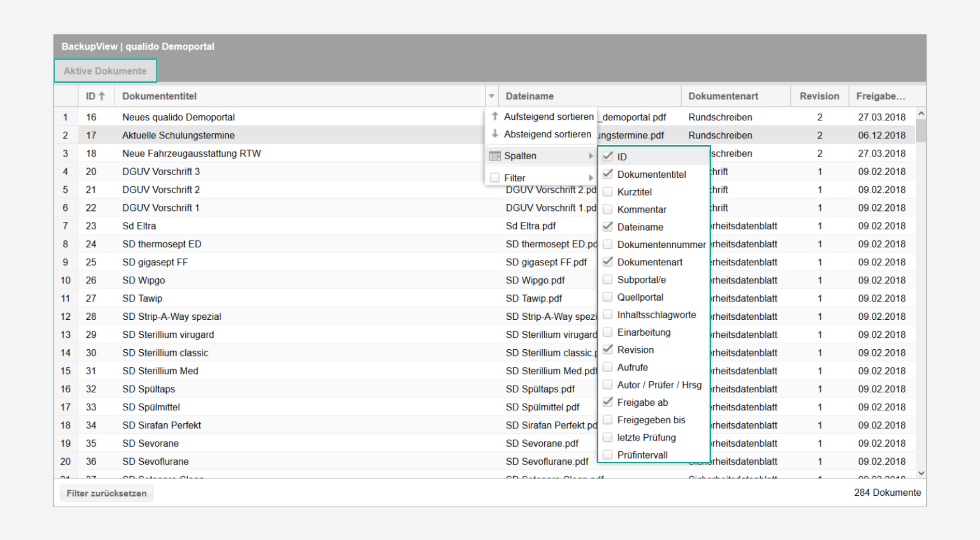The image size is (980, 540).
Task: Enable the Quellportal column checkbox
Action: [x=608, y=297]
